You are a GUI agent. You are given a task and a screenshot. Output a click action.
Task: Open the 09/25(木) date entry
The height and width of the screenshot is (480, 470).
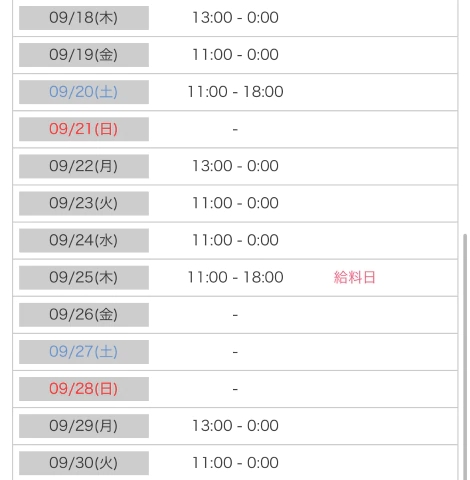[x=84, y=277]
